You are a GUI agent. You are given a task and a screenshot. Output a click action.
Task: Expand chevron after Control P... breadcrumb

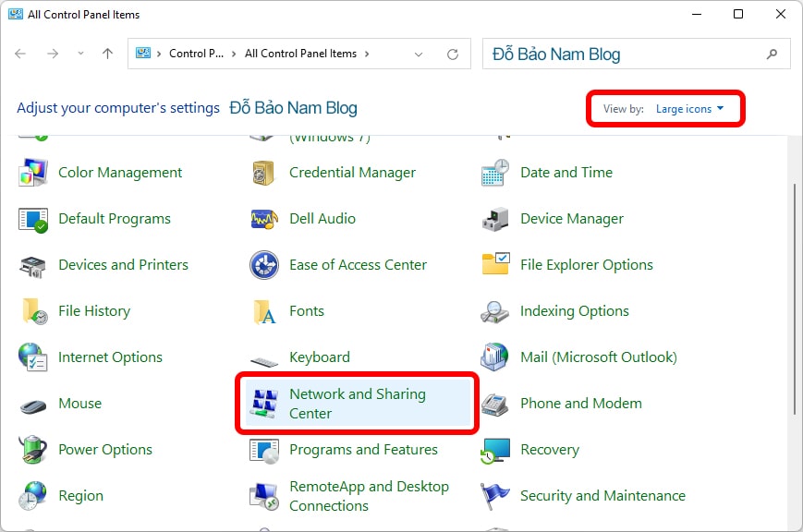coord(234,54)
